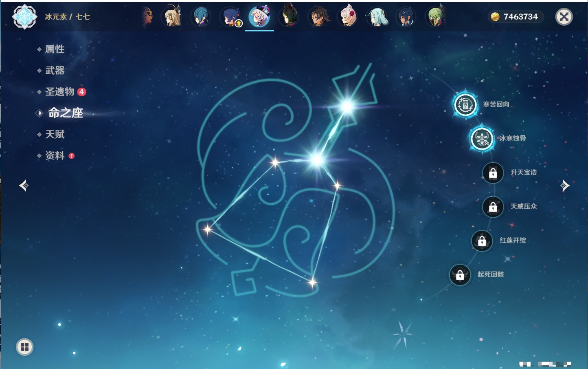Image resolution: width=588 pixels, height=369 pixels.
Task: Open the 属性 attributes page
Action: [x=55, y=49]
